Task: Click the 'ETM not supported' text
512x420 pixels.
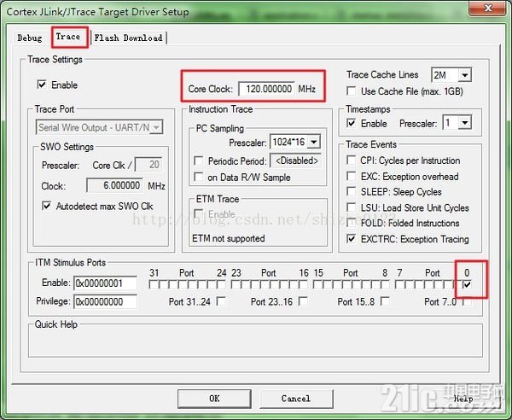Action: pyautogui.click(x=229, y=238)
